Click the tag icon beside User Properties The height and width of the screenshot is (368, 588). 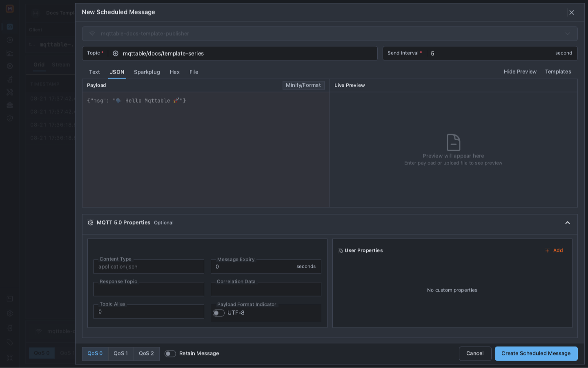[x=341, y=251]
